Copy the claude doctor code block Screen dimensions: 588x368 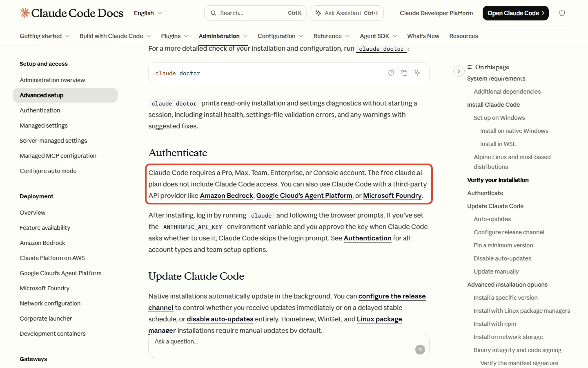(x=404, y=73)
